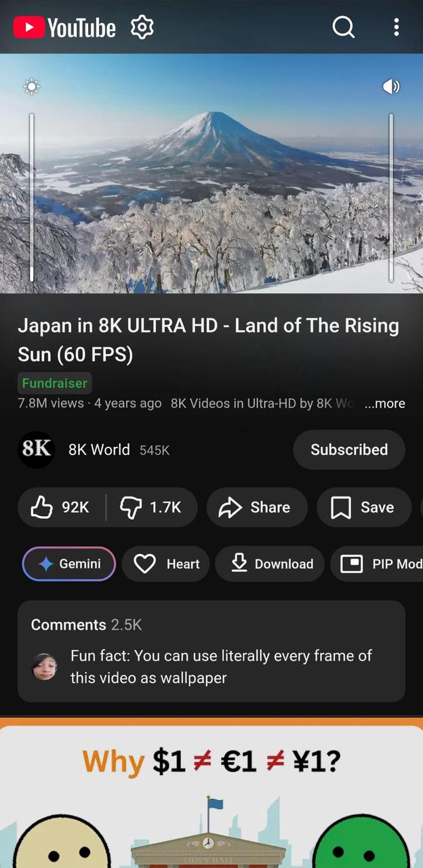Open the Gemini feature button
Screen dimensions: 423x868
(x=68, y=564)
